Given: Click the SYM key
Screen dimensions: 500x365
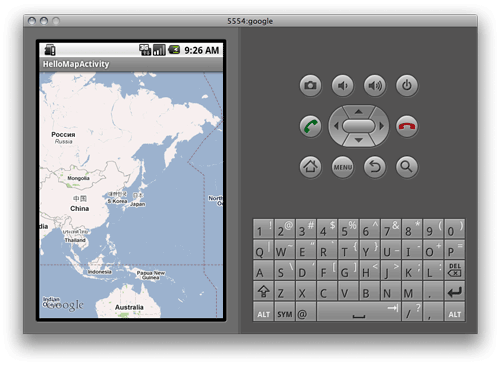Looking at the screenshot, I should click(x=285, y=312).
